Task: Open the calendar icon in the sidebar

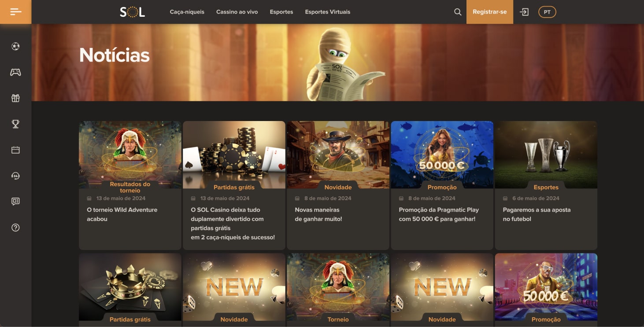Action: [x=15, y=150]
